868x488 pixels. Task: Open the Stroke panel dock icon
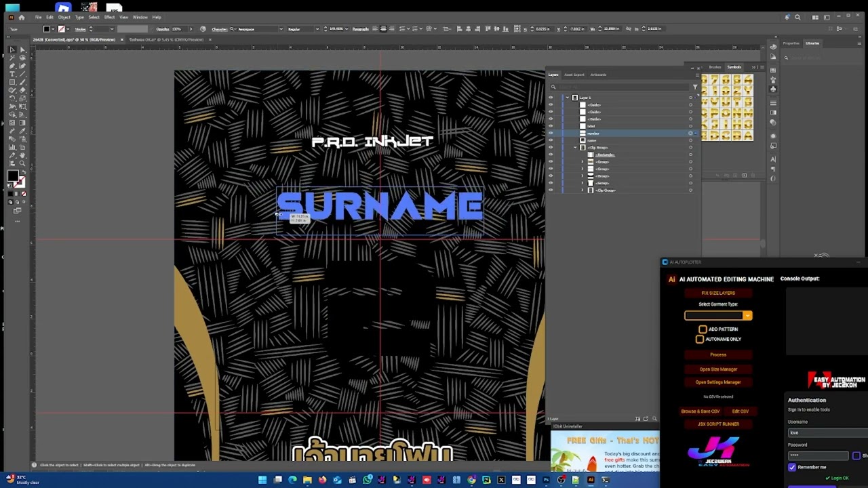[773, 103]
